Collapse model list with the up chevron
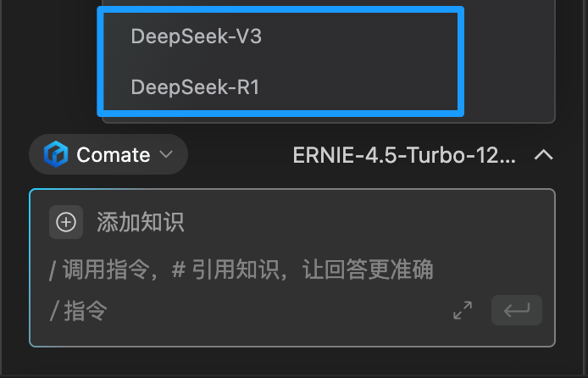The image size is (588, 378). 544,154
